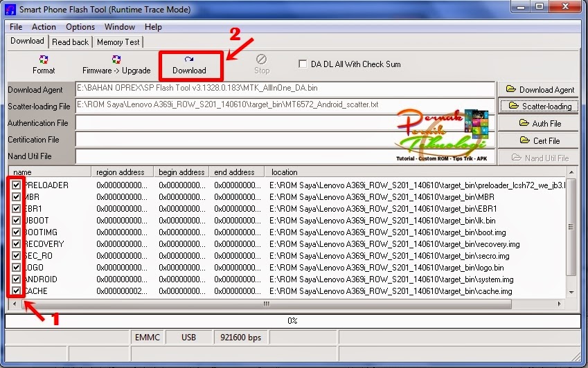
Task: Click the USB status bar entry
Action: point(188,338)
